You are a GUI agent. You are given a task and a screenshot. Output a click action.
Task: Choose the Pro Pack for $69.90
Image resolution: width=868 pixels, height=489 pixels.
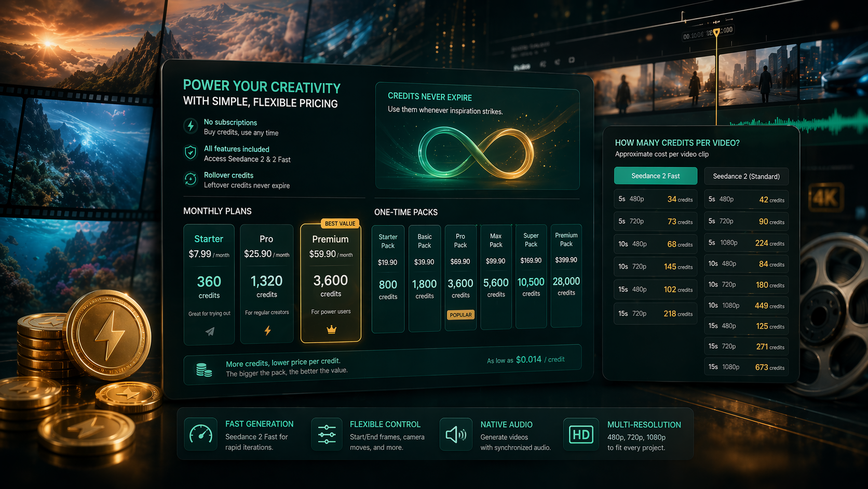pyautogui.click(x=460, y=278)
